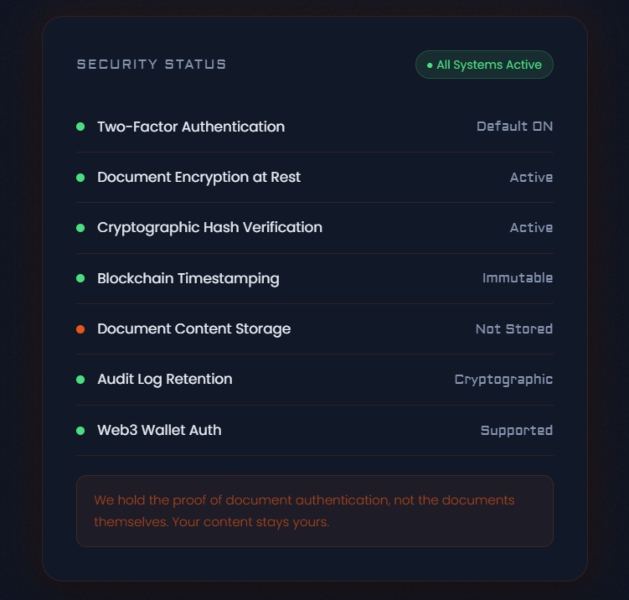Click the Security Status heading

[152, 64]
